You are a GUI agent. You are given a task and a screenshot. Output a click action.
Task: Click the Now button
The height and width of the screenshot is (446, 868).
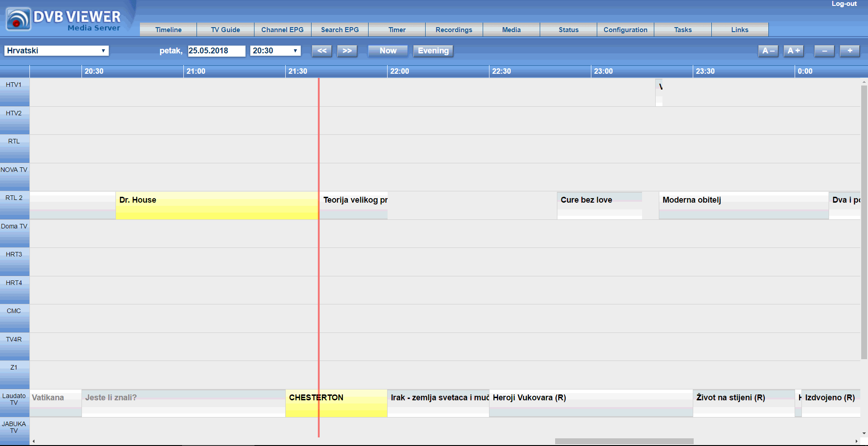[x=388, y=51]
